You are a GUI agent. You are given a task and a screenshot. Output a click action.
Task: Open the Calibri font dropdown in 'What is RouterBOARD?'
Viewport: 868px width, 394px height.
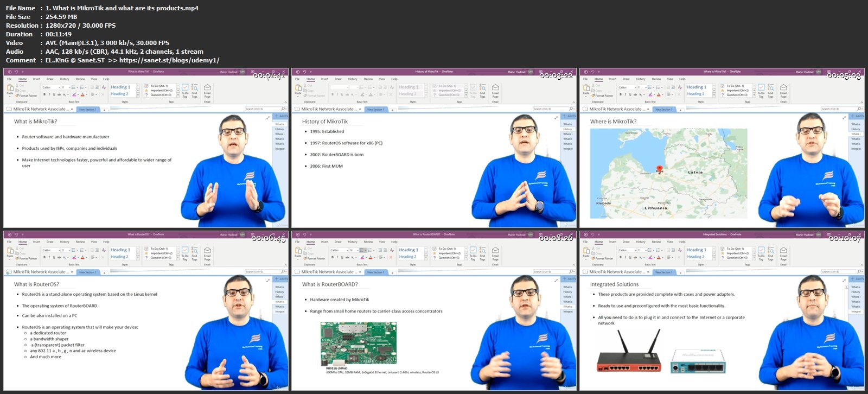click(347, 250)
